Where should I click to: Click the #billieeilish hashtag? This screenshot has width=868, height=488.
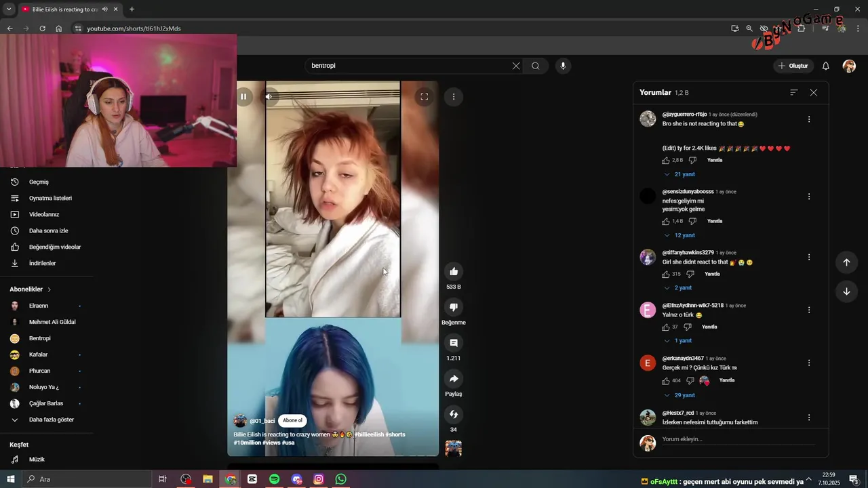click(x=369, y=434)
